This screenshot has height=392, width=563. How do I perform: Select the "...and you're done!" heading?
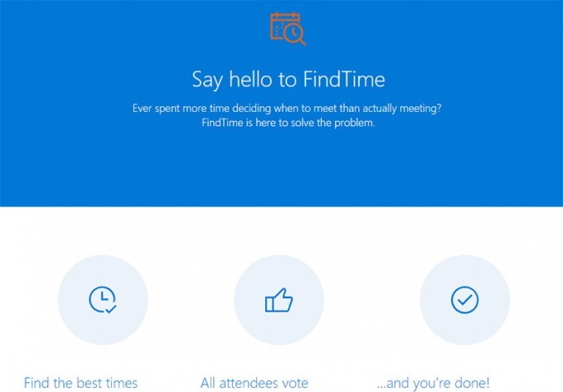click(x=433, y=384)
